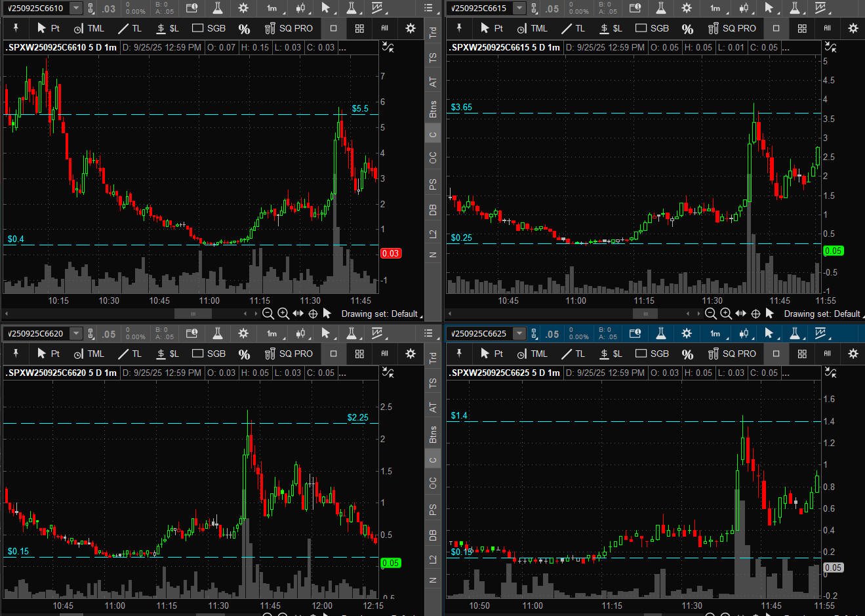Zoom out on the C6610 chart

pos(268,314)
